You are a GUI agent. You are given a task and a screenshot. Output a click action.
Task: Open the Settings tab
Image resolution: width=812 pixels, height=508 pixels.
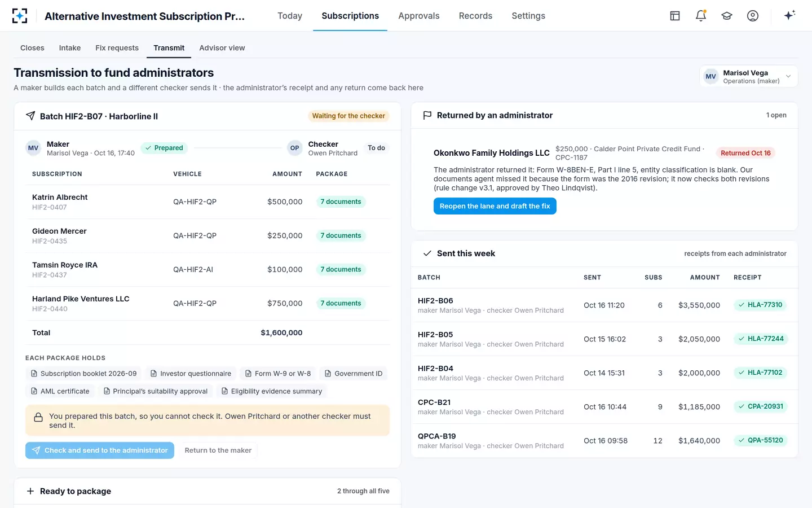tap(528, 16)
